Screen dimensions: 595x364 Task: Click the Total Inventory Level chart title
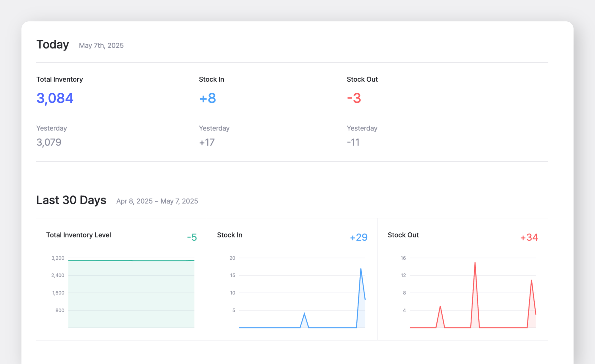pos(79,235)
